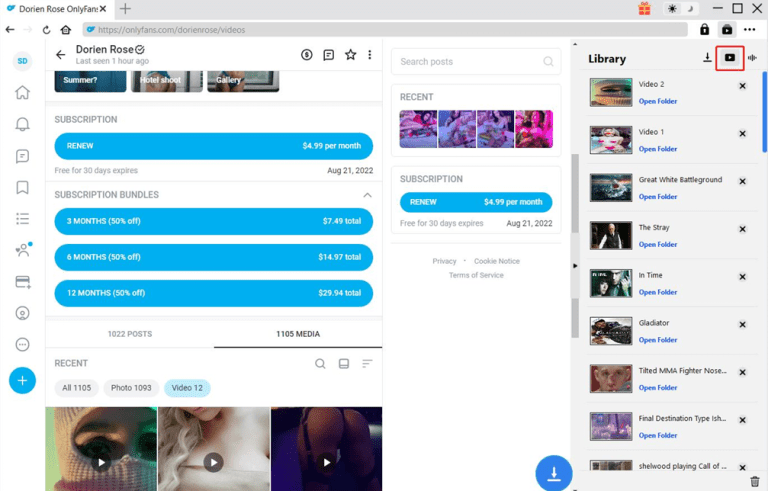The height and width of the screenshot is (491, 768).
Task: Open bookmarks from the left sidebar
Action: pyautogui.click(x=22, y=187)
